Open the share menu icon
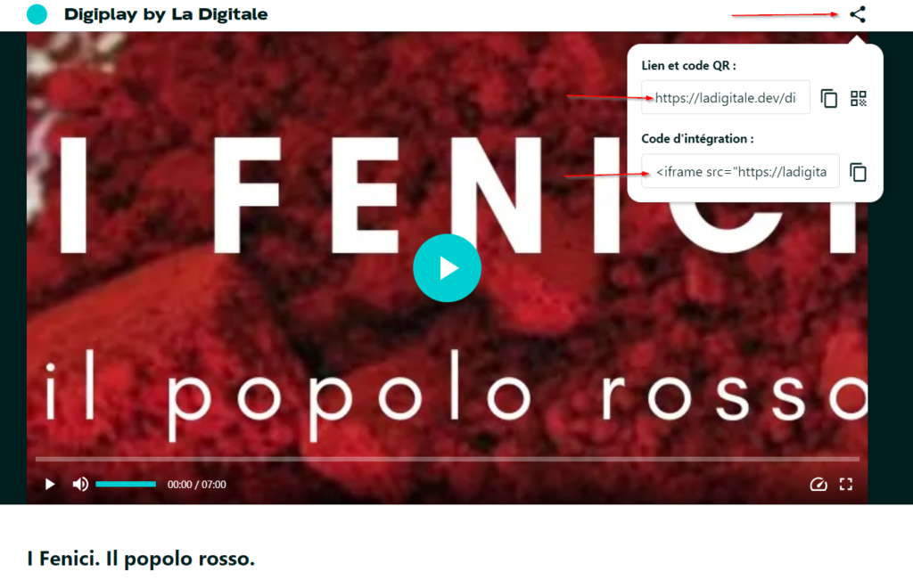 [857, 14]
